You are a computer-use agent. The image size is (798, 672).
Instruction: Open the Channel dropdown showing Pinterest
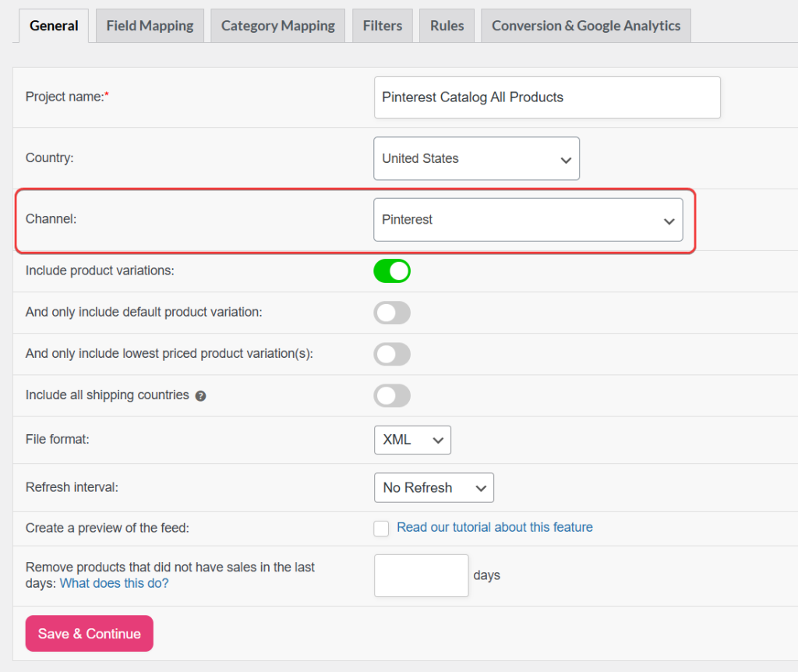(529, 221)
